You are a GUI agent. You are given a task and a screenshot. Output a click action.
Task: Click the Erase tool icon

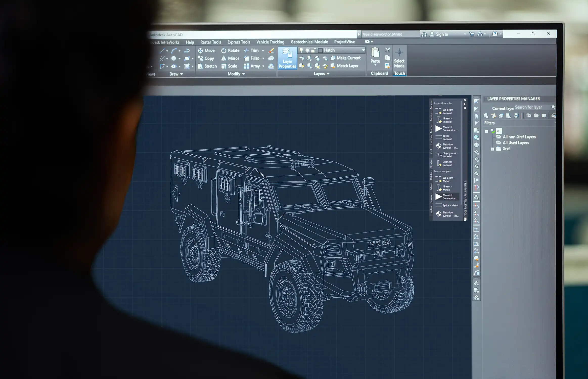(x=271, y=51)
